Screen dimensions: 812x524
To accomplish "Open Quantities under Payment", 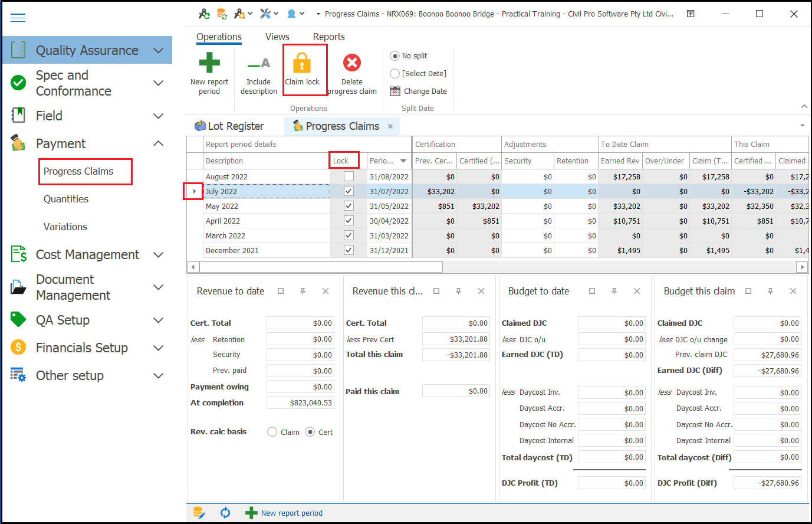I will point(66,199).
